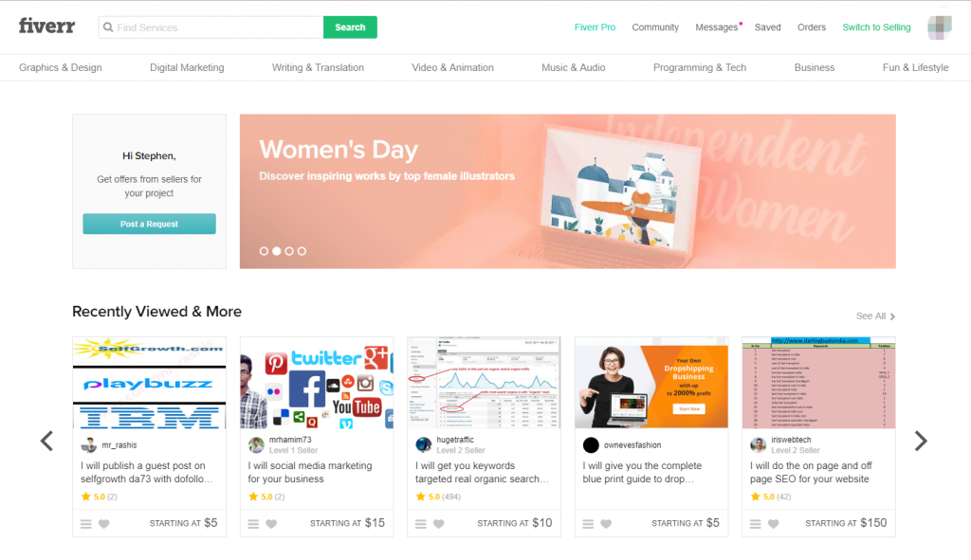
Task: Click the Fiverr logo
Action: 46,26
